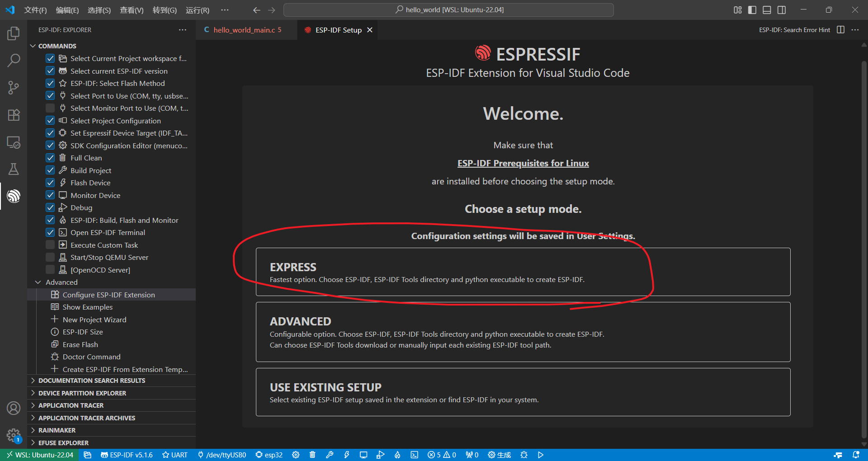Screen dimensions: 868x461
Task: Check Select Monitor Port to Use checkbox
Action: tap(50, 108)
